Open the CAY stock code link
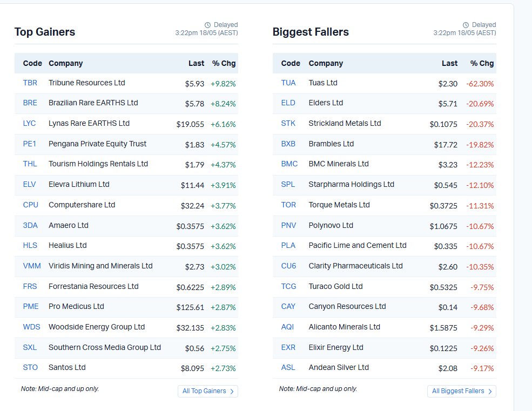This screenshot has width=532, height=411. [x=288, y=306]
